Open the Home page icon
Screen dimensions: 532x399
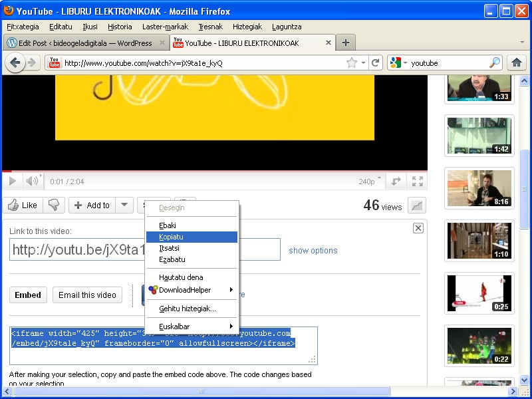click(517, 63)
